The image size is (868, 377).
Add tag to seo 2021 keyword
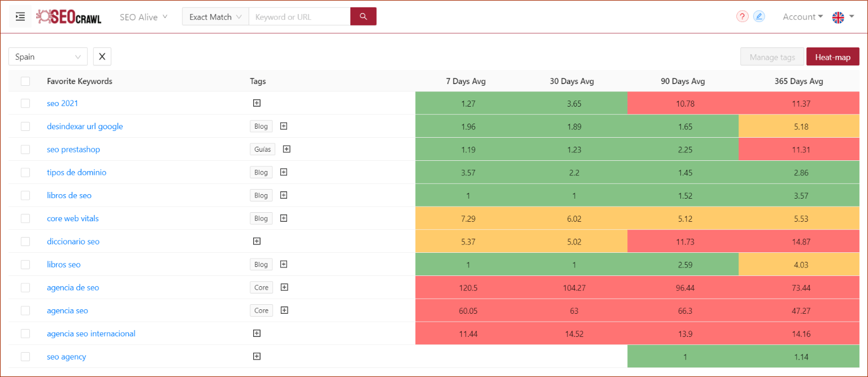pyautogui.click(x=257, y=103)
